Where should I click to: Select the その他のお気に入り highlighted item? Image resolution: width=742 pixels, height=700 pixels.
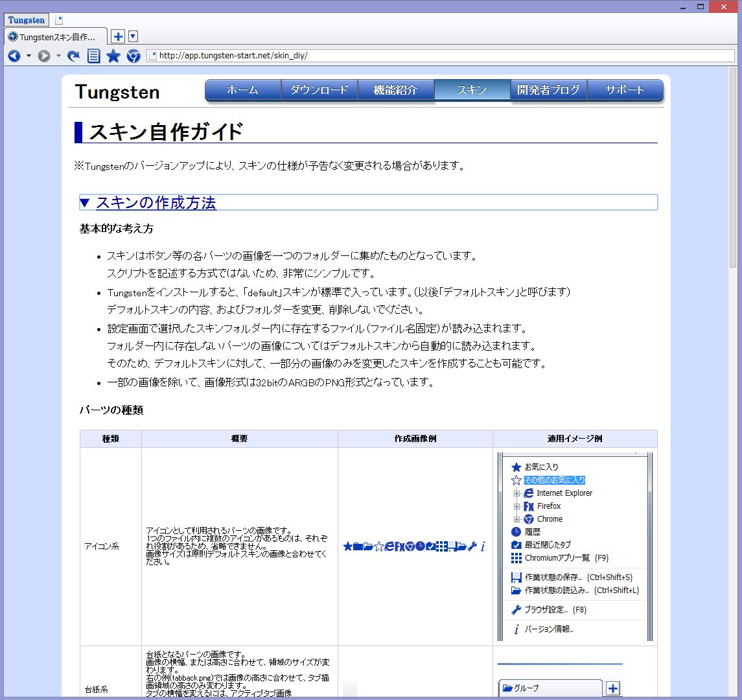[555, 480]
